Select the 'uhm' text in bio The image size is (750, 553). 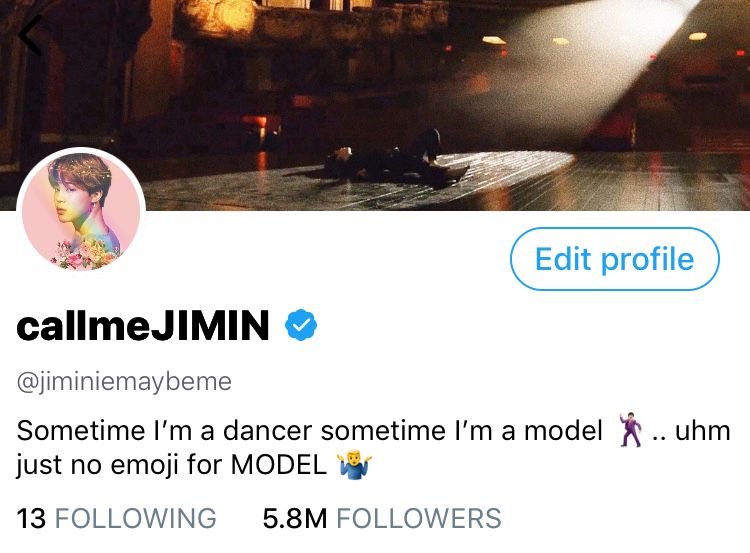pos(703,430)
